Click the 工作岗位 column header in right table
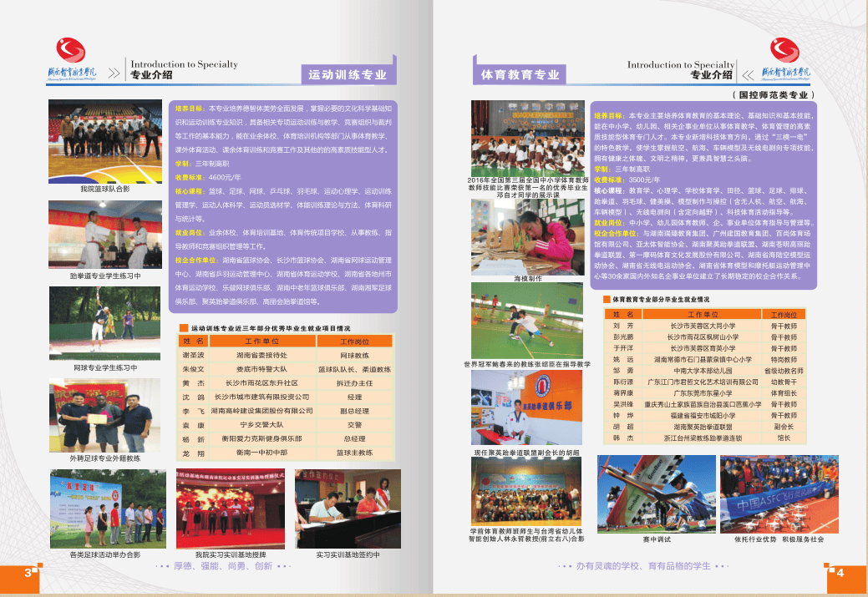 [784, 314]
